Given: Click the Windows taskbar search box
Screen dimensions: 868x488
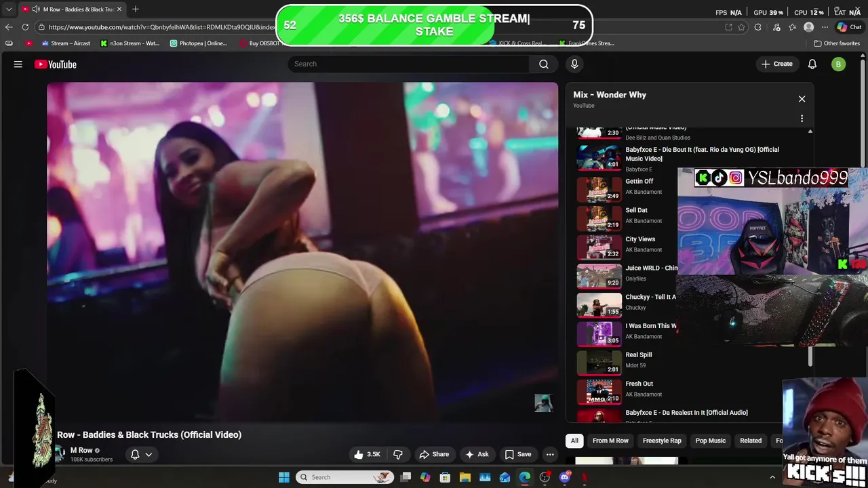Looking at the screenshot, I should 346,477.
